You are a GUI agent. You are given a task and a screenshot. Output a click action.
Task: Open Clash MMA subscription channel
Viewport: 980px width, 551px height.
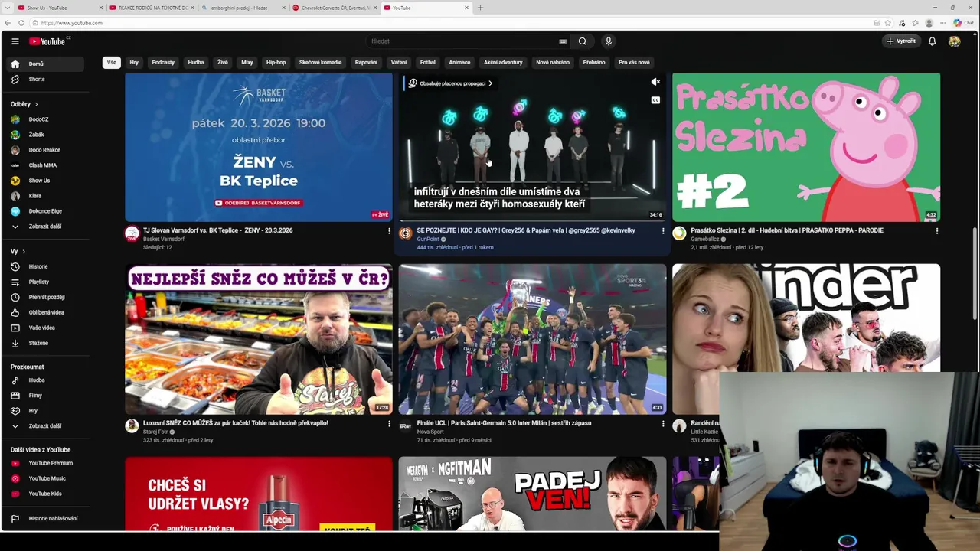click(46, 165)
